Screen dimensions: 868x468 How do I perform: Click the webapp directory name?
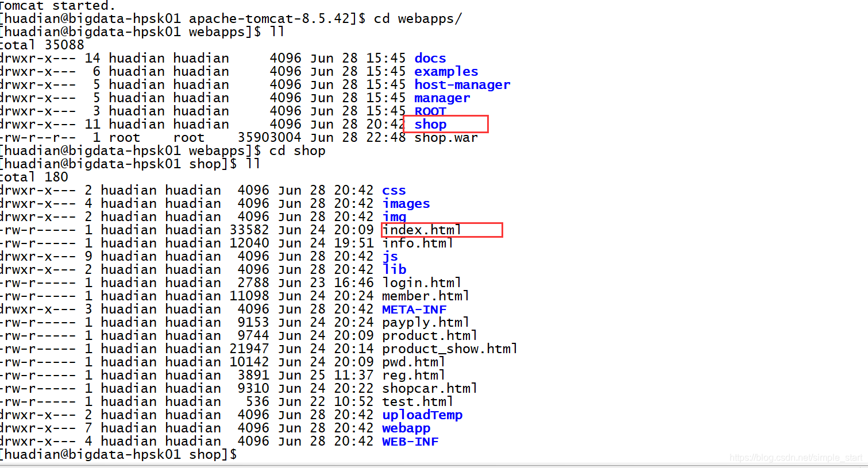[x=406, y=428]
